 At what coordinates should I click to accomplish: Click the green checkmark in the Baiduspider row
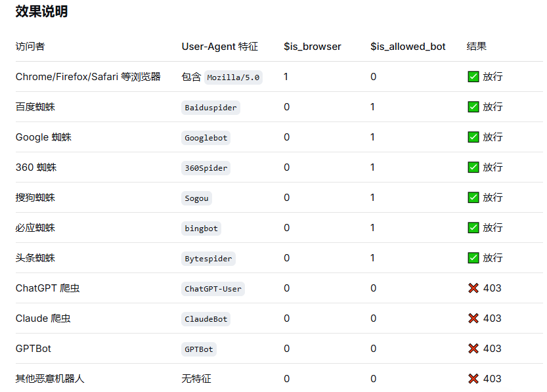(473, 107)
